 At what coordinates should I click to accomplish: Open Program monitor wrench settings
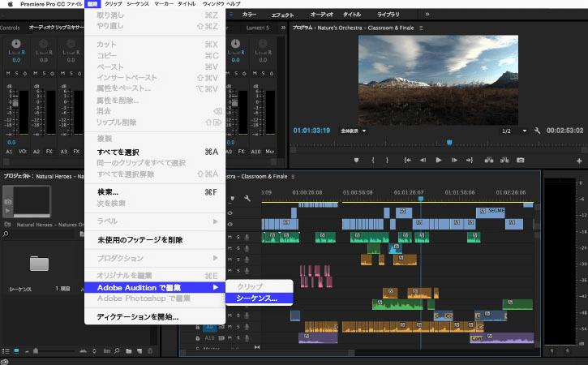point(538,131)
